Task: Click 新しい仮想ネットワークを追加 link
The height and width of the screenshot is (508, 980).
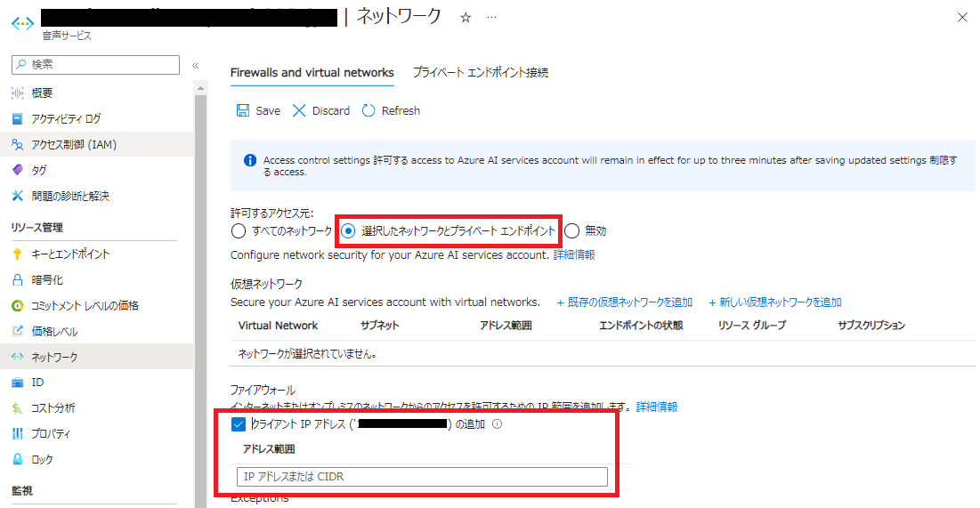Action: pos(775,302)
